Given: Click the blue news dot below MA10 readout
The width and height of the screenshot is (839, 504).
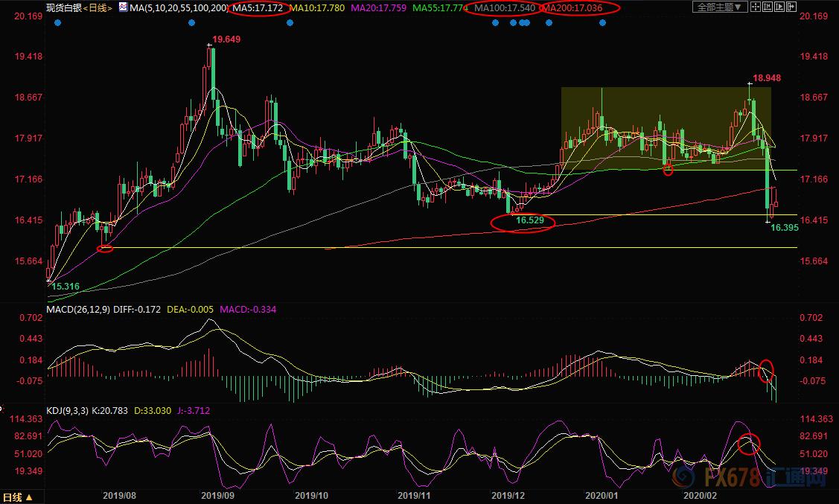Looking at the screenshot, I should [x=290, y=23].
